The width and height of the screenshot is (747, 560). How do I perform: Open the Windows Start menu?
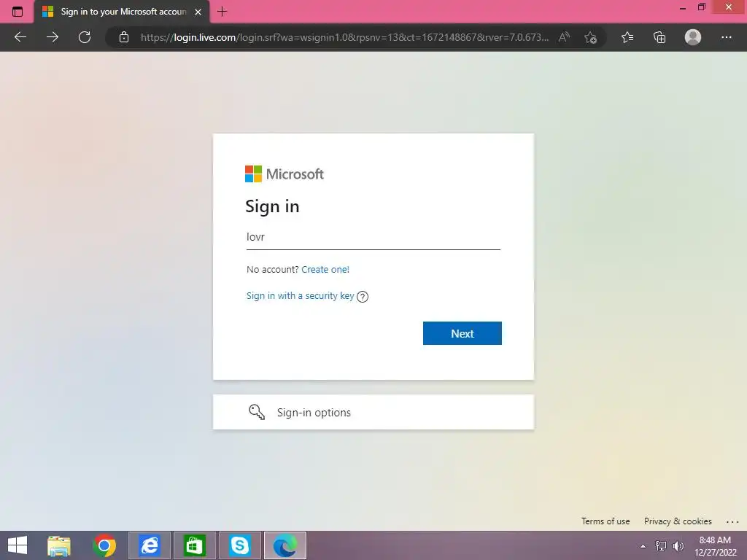18,545
